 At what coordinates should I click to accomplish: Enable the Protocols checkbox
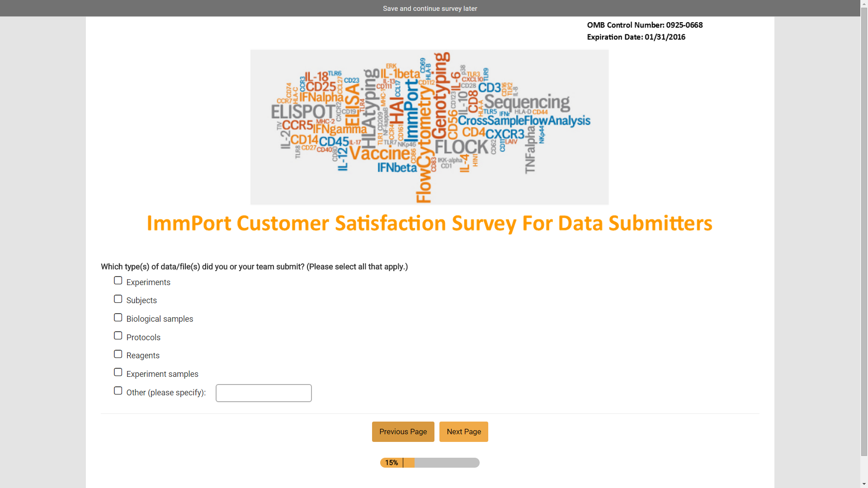(x=118, y=336)
